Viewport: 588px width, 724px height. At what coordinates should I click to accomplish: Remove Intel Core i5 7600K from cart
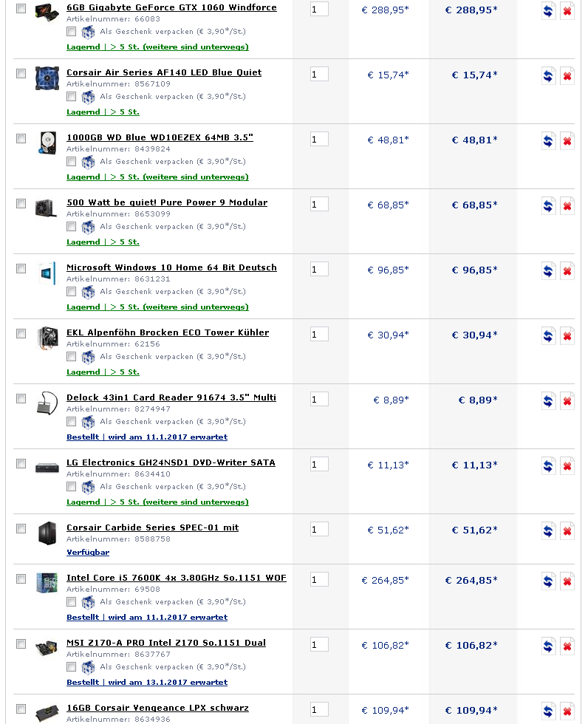pyautogui.click(x=567, y=581)
